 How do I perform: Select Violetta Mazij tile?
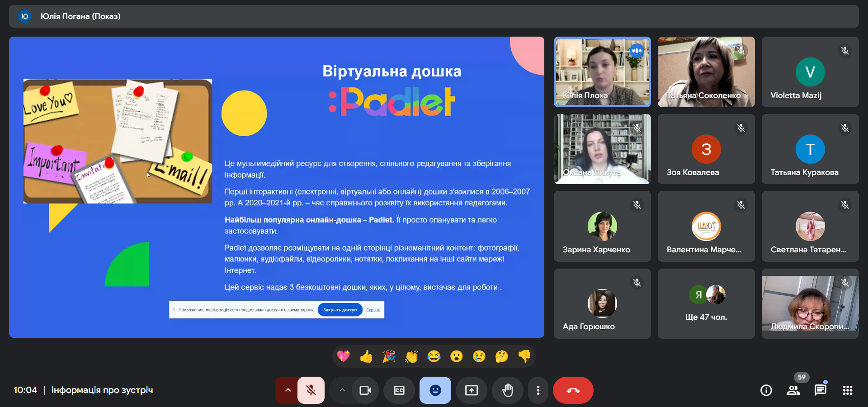coord(810,72)
